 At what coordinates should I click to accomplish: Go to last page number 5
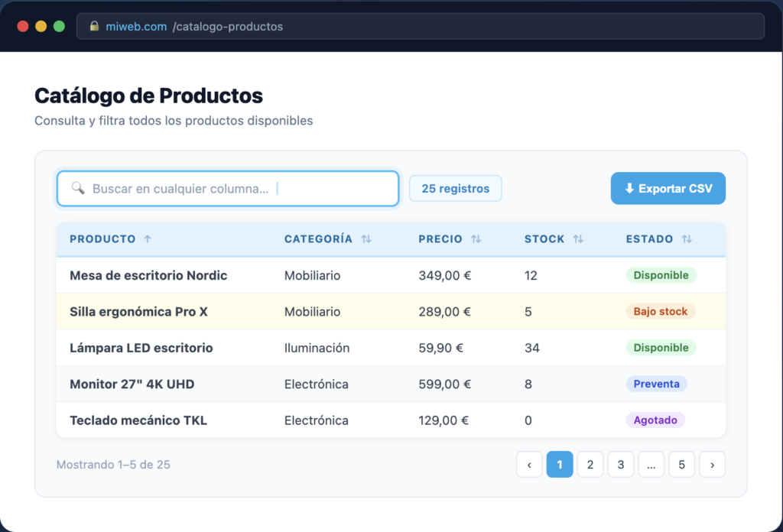[681, 464]
